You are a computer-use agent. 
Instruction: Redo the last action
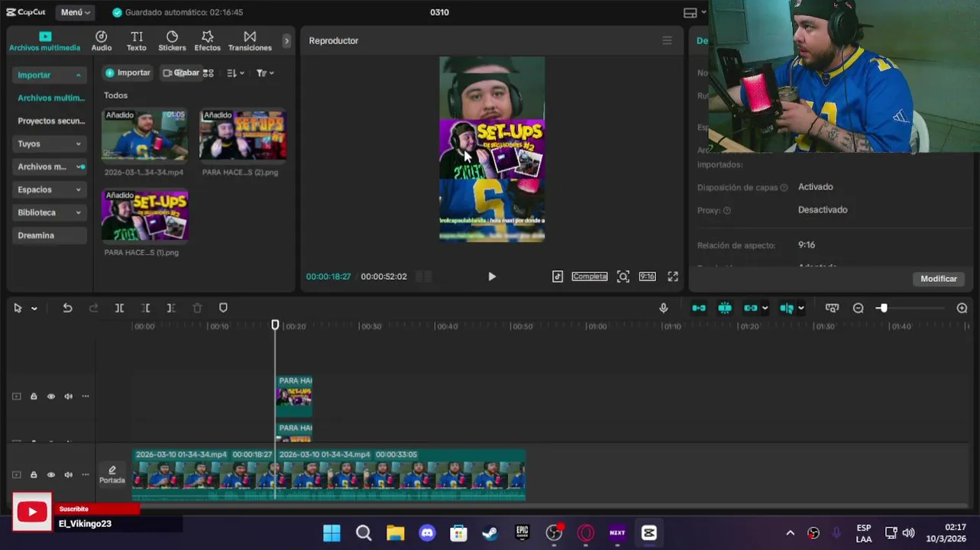93,308
